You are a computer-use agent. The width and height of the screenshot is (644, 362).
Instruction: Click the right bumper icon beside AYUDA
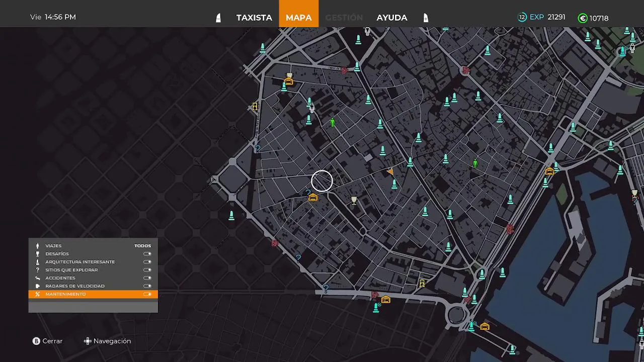point(425,18)
